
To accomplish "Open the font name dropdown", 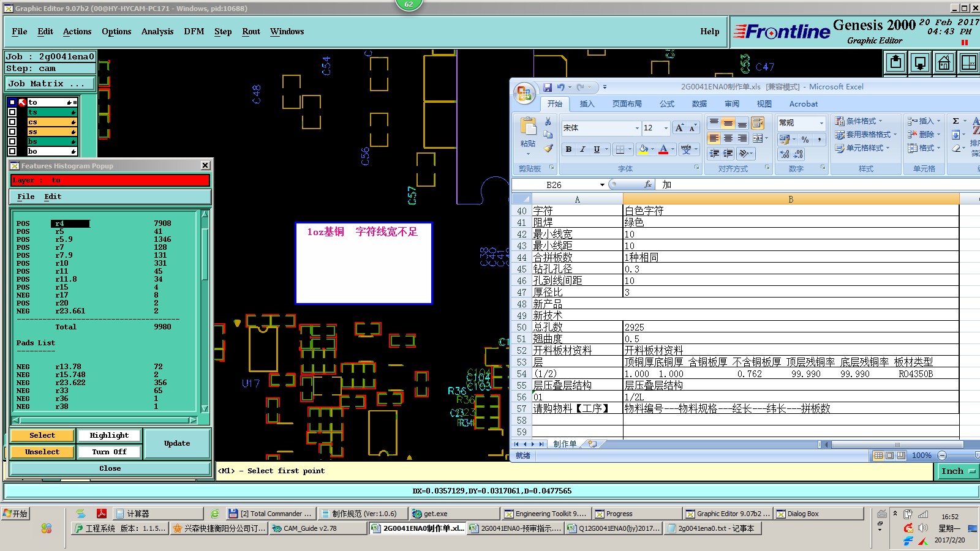I will coord(637,128).
